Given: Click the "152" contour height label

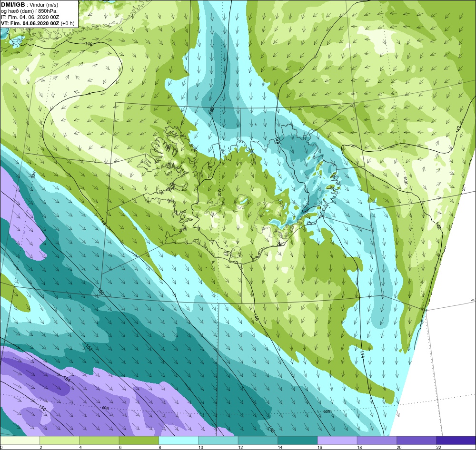Looking at the screenshot, I should [89, 348].
